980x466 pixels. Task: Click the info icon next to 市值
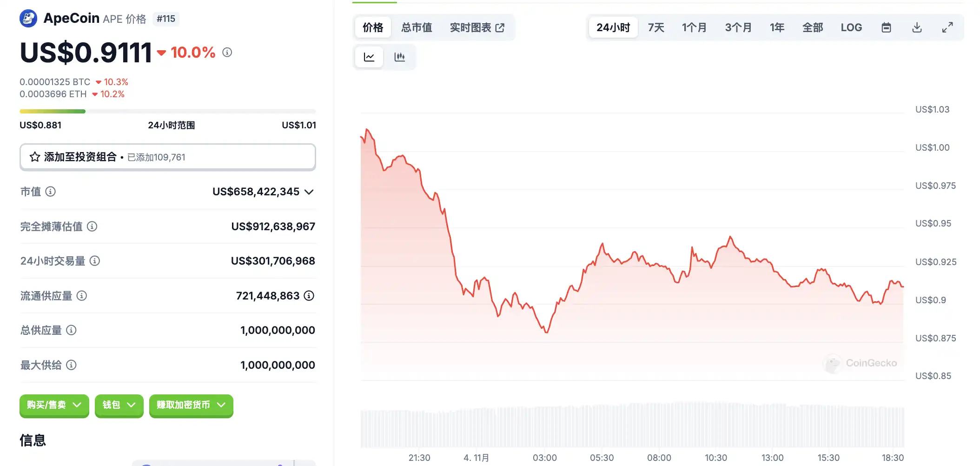coord(50,192)
